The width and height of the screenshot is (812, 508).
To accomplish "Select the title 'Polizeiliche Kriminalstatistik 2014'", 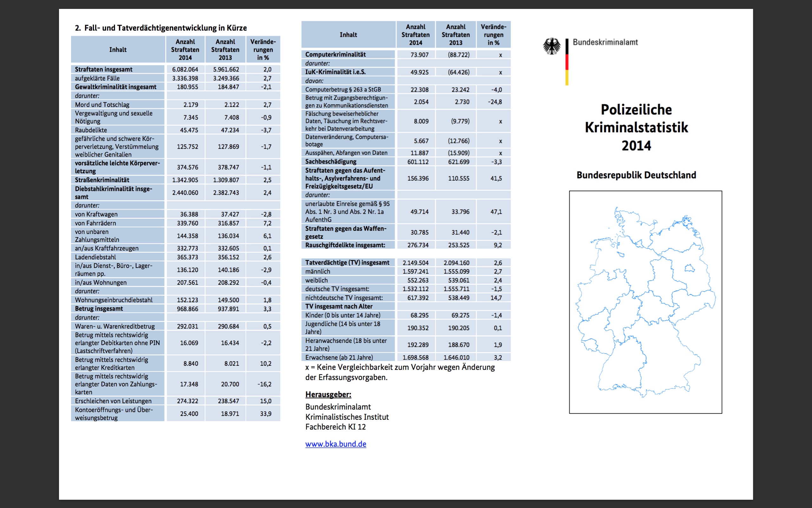I will pos(636,127).
